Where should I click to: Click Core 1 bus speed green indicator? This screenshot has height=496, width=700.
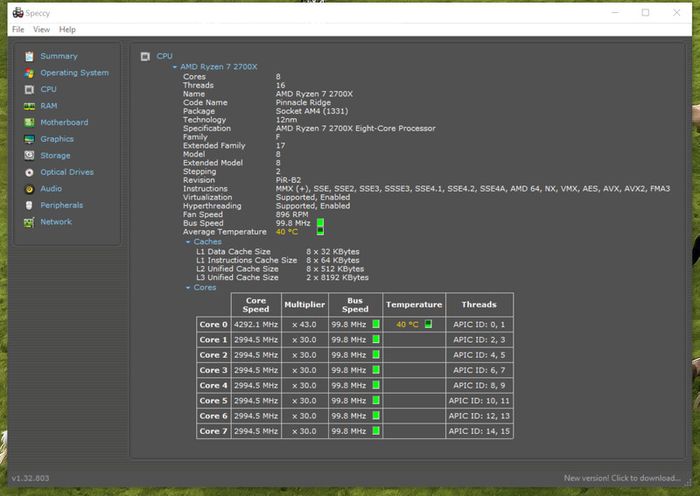[x=376, y=339]
